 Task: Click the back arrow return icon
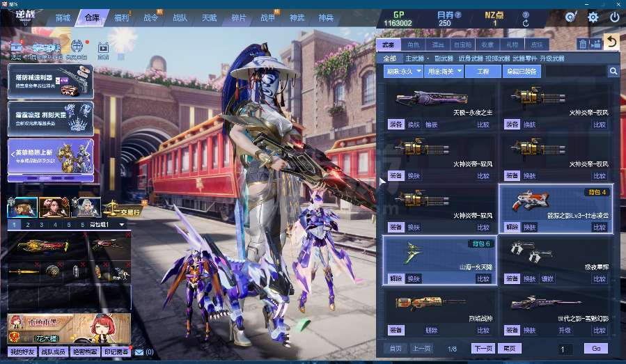pyautogui.click(x=611, y=42)
